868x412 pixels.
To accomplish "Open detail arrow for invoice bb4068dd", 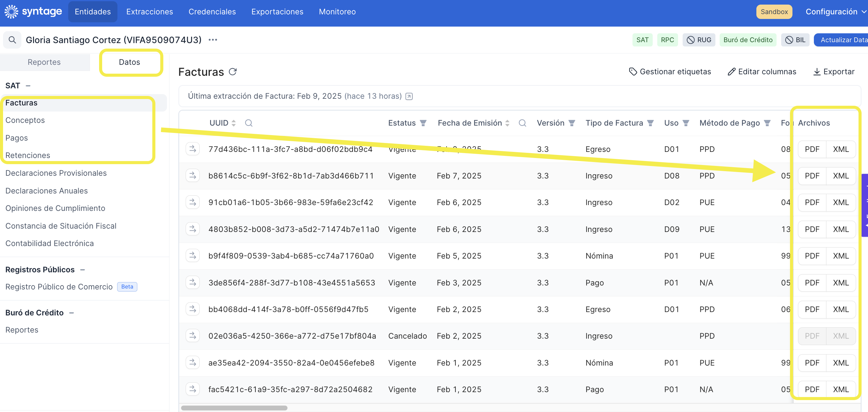I will point(193,309).
